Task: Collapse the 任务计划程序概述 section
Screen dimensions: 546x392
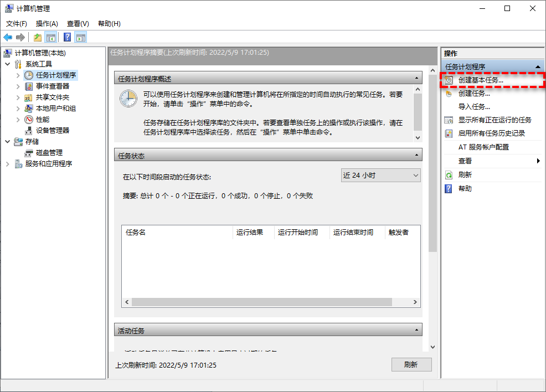Action: 416,78
